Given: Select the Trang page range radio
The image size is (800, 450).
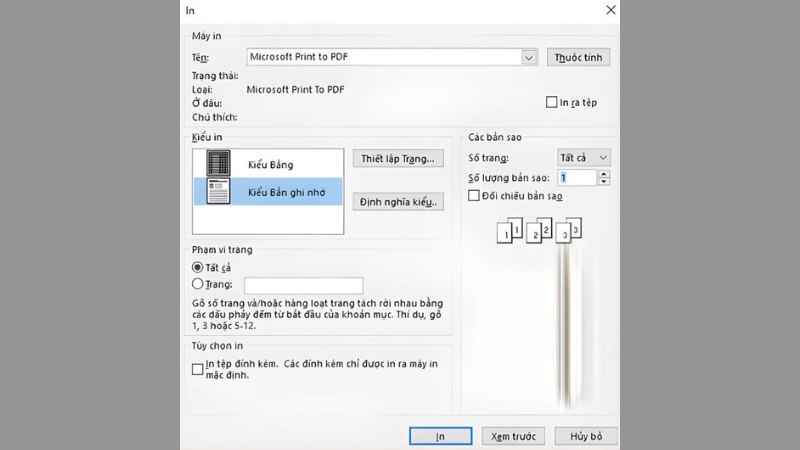Looking at the screenshot, I should click(x=197, y=285).
